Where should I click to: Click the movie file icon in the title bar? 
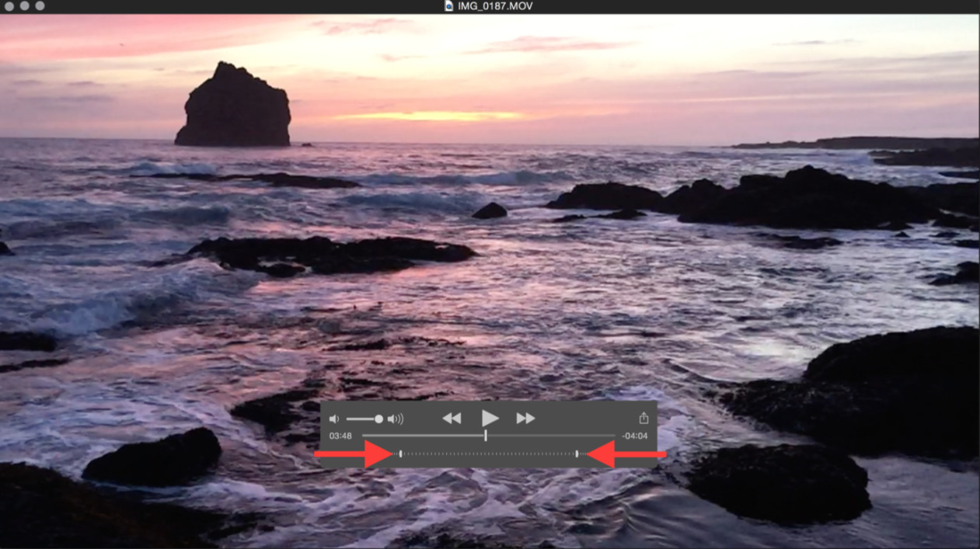click(x=448, y=6)
